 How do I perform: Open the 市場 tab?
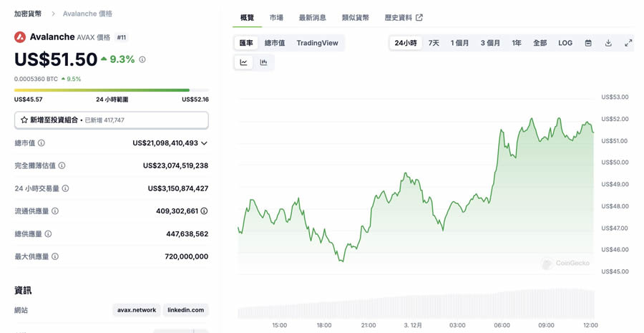tap(276, 18)
